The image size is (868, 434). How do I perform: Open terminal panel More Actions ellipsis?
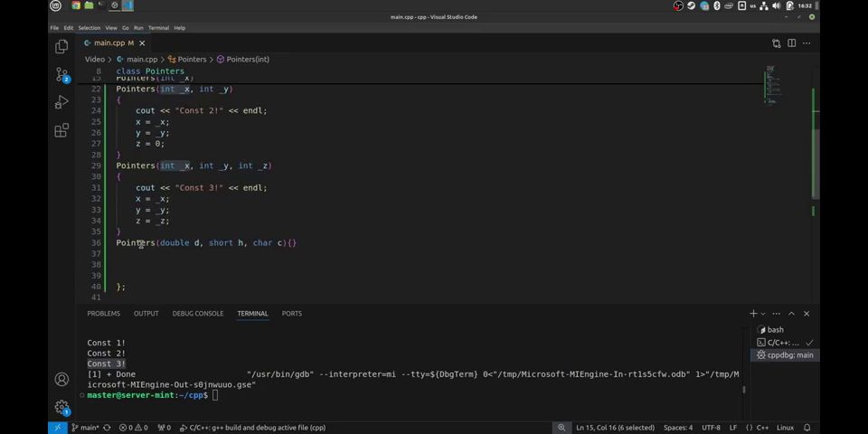[776, 314]
